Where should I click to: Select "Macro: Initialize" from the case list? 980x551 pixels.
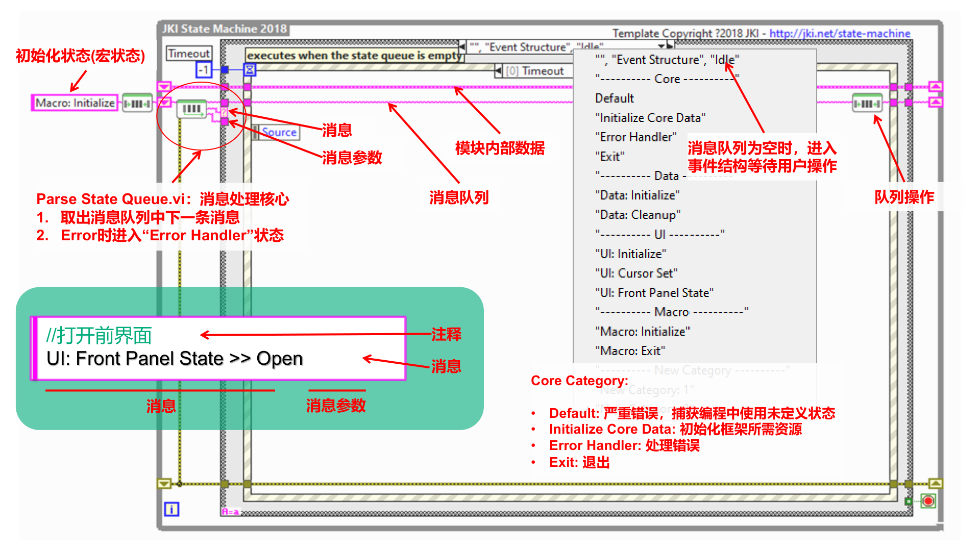(643, 332)
